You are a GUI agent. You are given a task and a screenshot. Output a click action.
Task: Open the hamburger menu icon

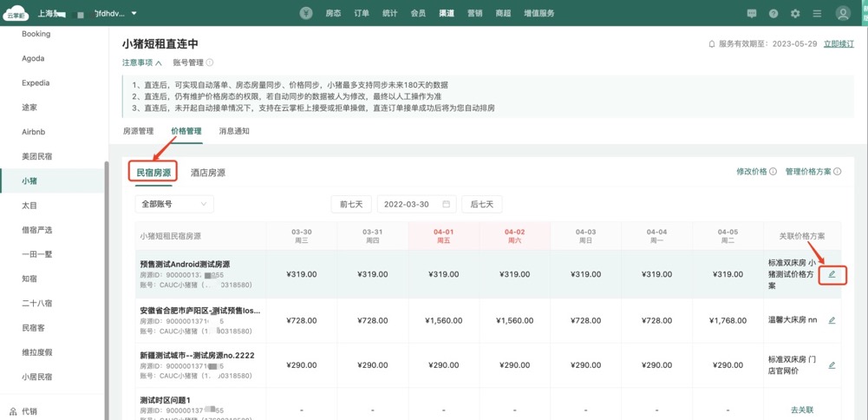(817, 14)
